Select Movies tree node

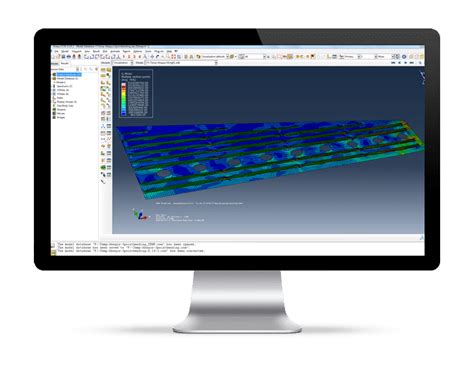pos(61,113)
